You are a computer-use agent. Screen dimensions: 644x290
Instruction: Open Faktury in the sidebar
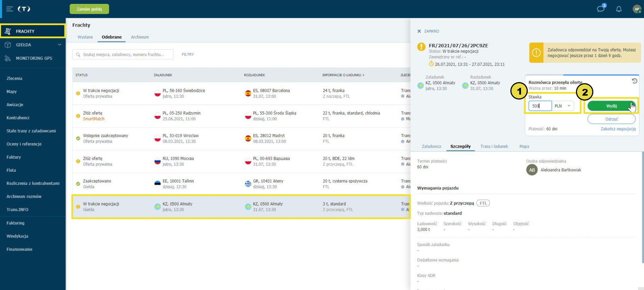tap(14, 157)
